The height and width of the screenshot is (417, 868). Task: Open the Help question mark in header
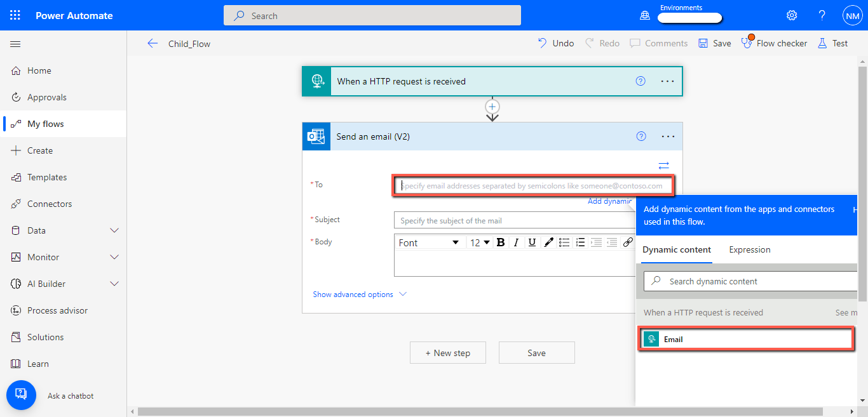(822, 15)
